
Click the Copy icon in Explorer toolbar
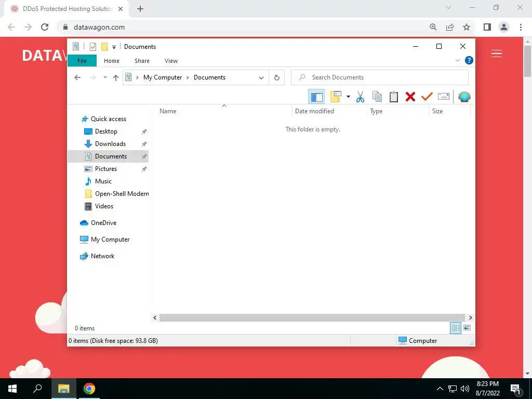tap(377, 97)
